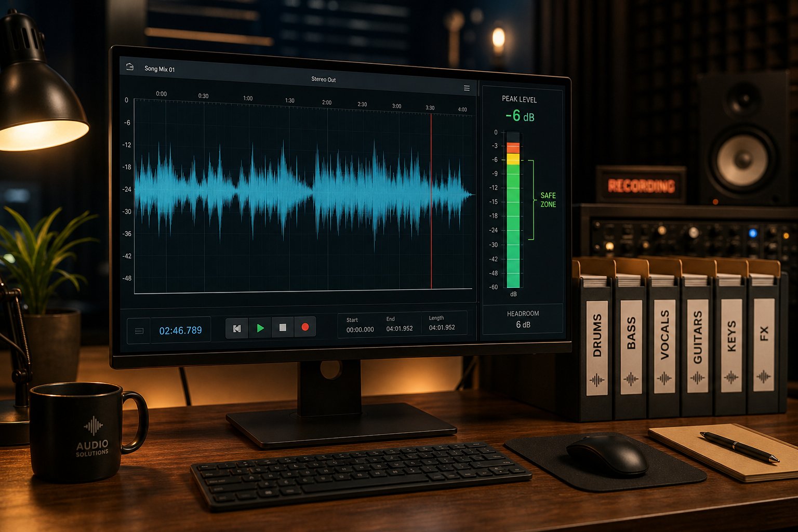Arm recording with the red record button
The height and width of the screenshot is (532, 798).
[305, 327]
